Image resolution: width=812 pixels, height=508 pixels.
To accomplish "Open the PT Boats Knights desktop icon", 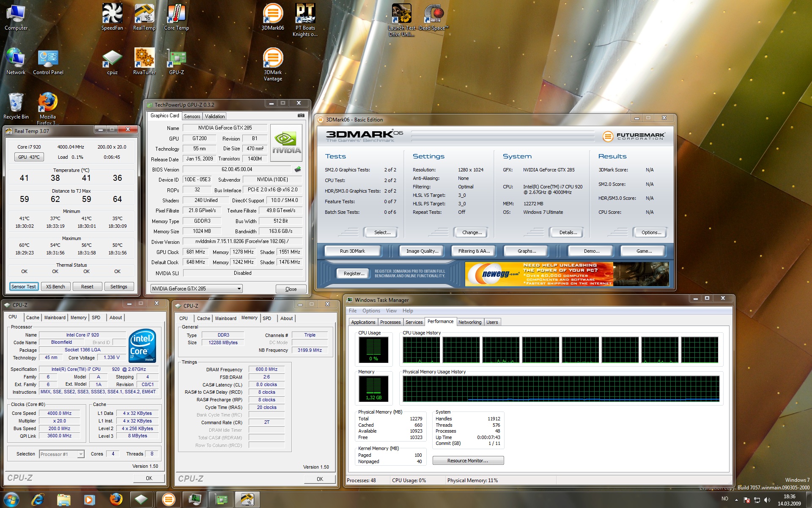I will tap(305, 20).
